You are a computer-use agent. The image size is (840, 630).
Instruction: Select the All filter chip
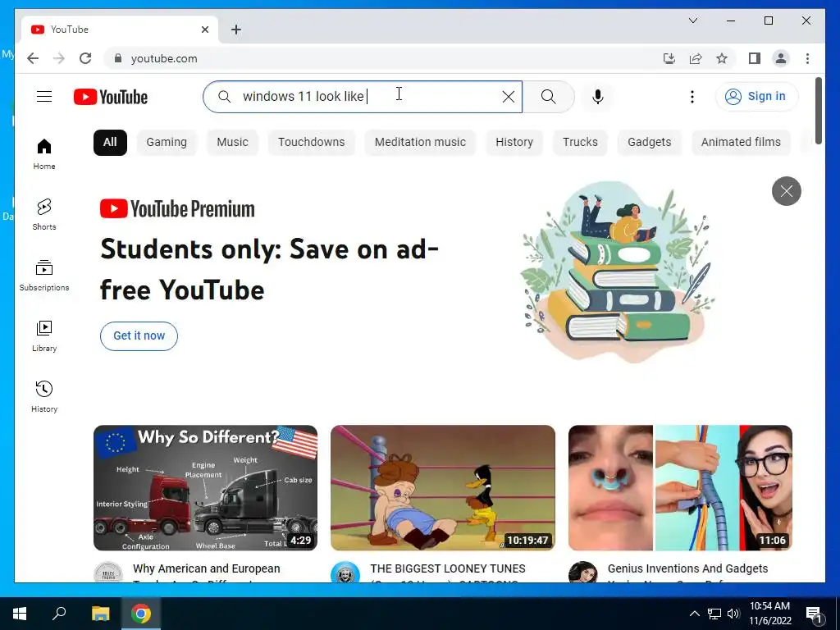coord(110,143)
